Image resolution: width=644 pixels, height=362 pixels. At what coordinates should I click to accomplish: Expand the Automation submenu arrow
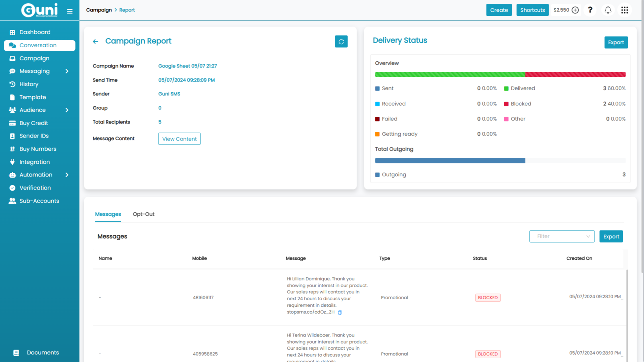(x=67, y=175)
